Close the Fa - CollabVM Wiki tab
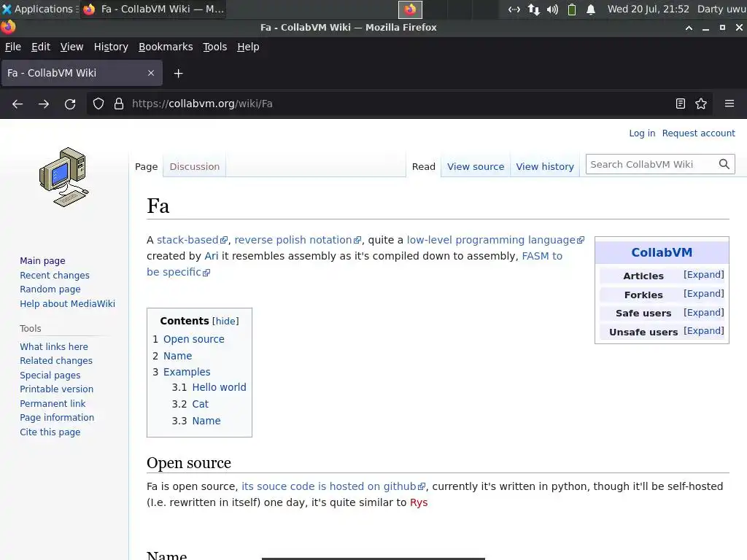 click(x=151, y=73)
